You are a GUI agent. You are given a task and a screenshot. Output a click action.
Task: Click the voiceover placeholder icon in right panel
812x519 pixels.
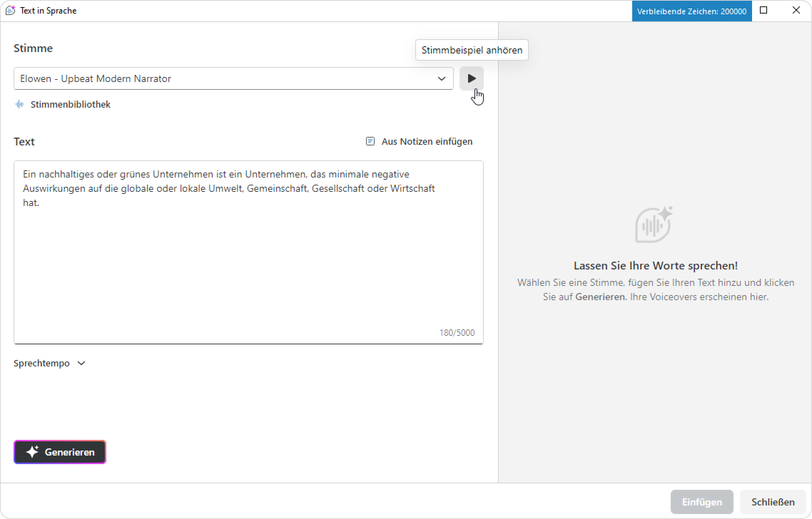654,224
